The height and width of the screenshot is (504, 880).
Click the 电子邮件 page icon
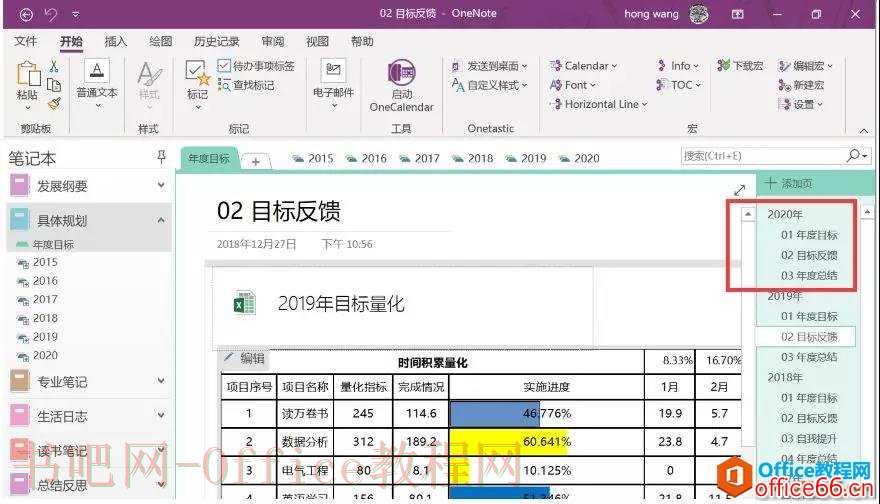tap(333, 70)
